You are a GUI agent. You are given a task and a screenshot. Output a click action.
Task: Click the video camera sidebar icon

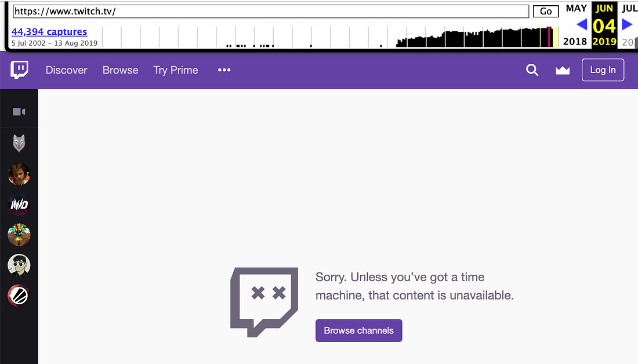(19, 112)
